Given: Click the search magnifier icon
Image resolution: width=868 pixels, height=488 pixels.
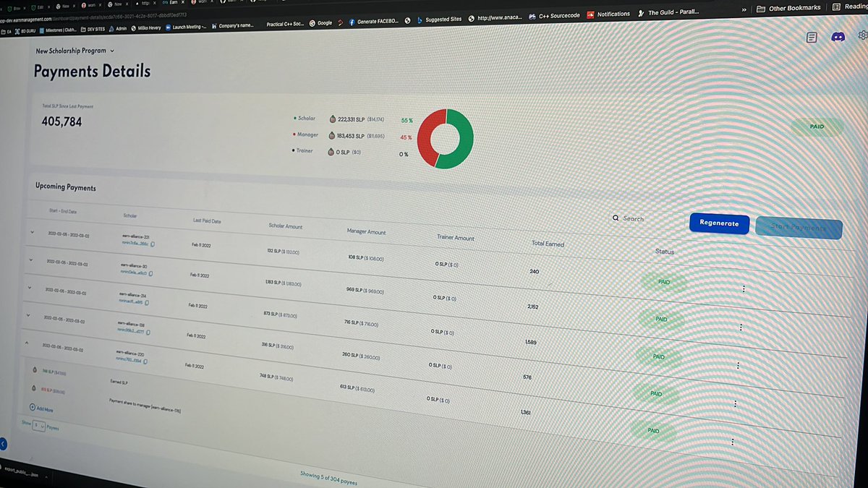Looking at the screenshot, I should [616, 218].
